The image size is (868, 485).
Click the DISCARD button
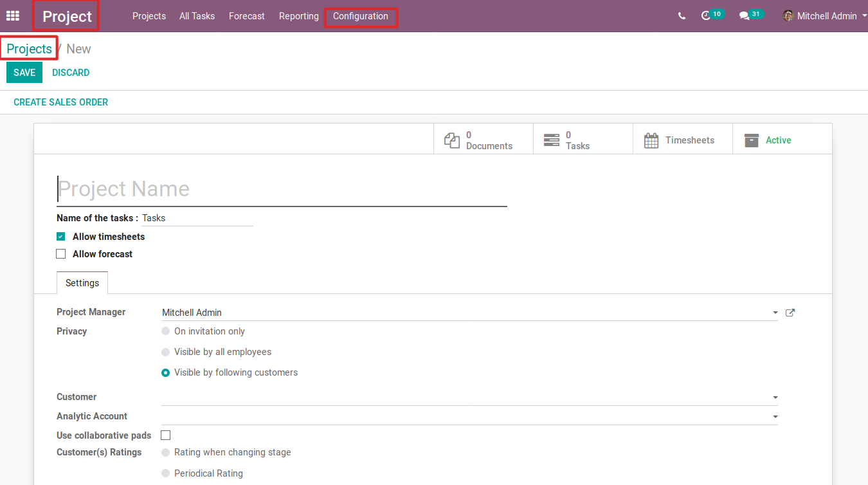[x=71, y=73]
